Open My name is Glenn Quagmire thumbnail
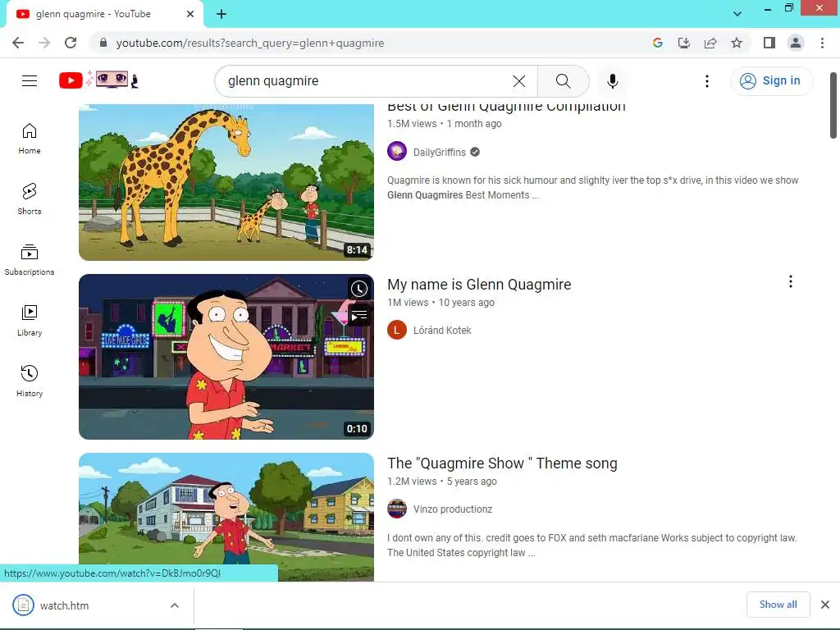Viewport: 840px width, 630px height. click(226, 357)
